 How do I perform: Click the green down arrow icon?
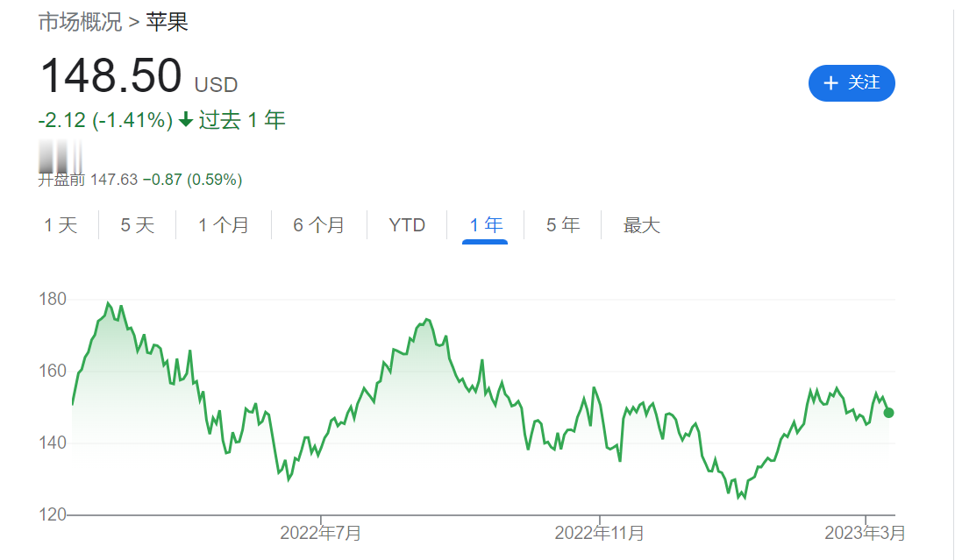click(x=187, y=120)
